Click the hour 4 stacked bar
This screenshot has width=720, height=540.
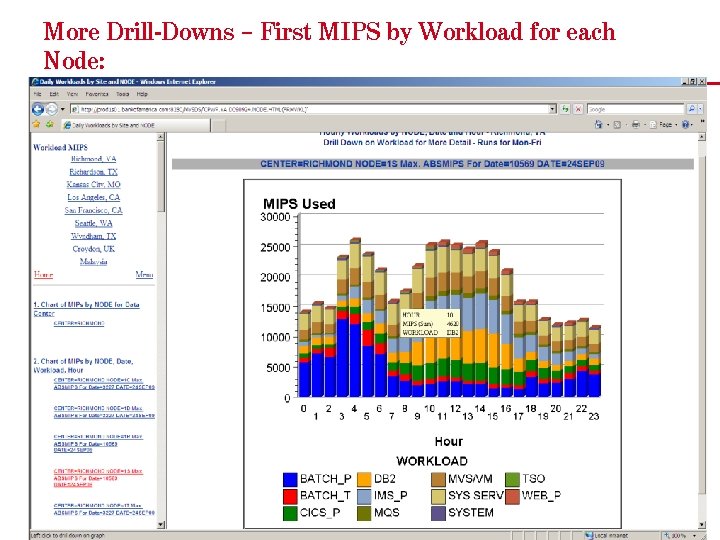(355, 317)
